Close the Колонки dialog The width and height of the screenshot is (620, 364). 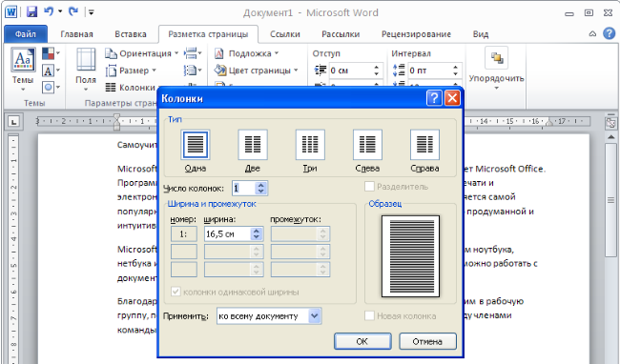(452, 98)
